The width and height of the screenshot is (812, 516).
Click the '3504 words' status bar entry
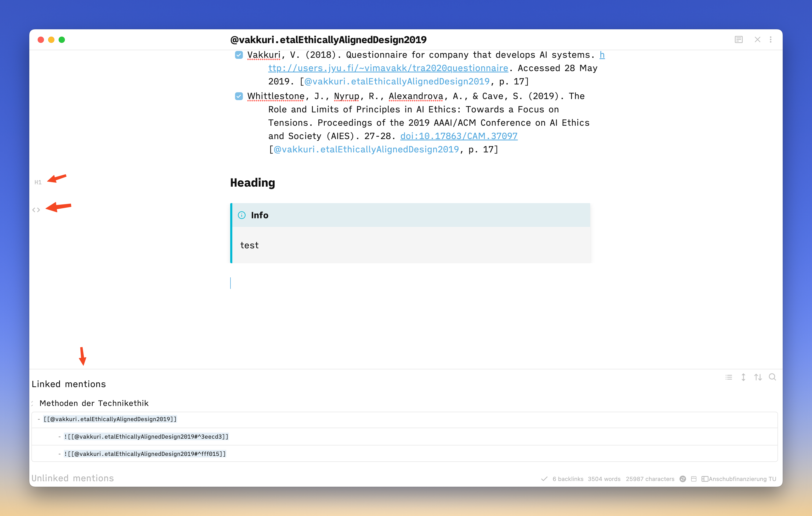coord(604,479)
